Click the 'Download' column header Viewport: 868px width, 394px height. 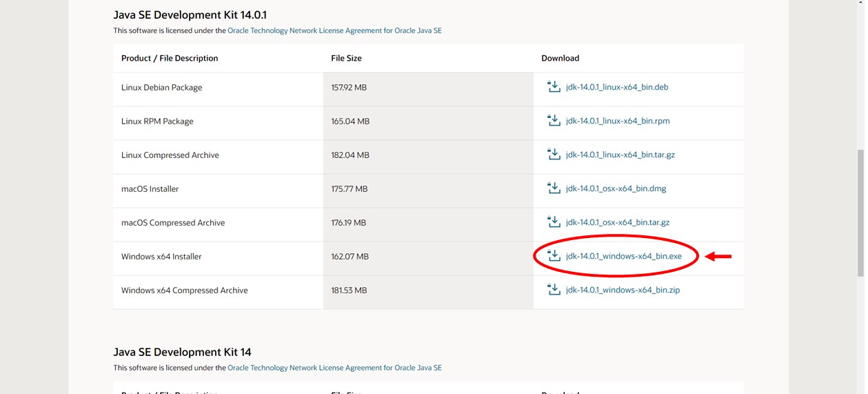point(560,58)
